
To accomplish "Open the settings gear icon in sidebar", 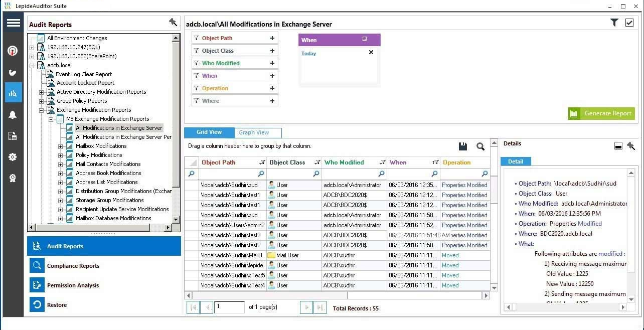I will [13, 157].
